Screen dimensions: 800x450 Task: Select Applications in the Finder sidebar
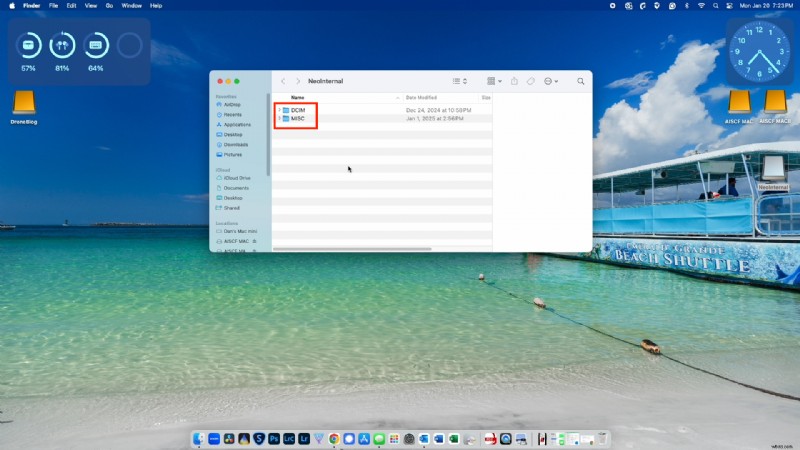237,124
